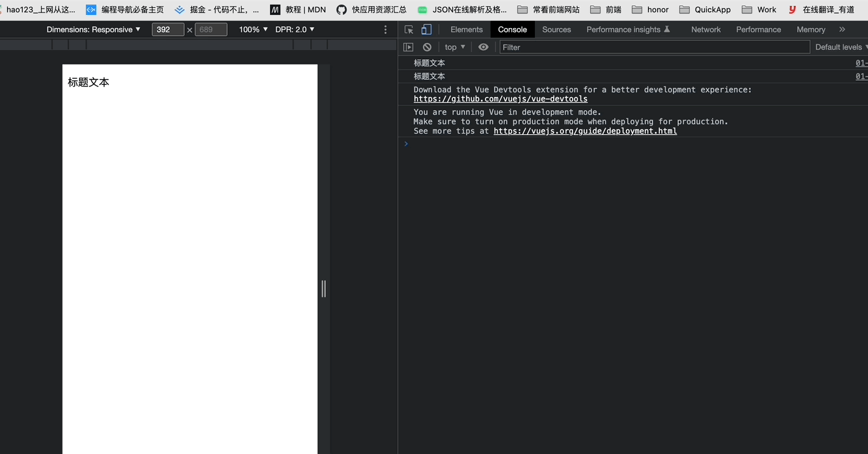The height and width of the screenshot is (454, 868).
Task: Open the Dimensions: Responsive dropdown
Action: click(x=93, y=29)
